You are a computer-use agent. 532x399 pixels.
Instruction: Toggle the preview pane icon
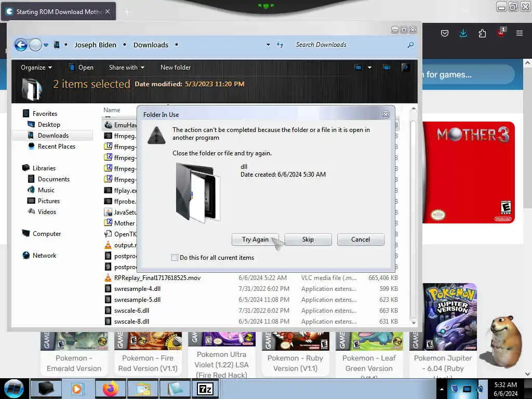click(387, 67)
